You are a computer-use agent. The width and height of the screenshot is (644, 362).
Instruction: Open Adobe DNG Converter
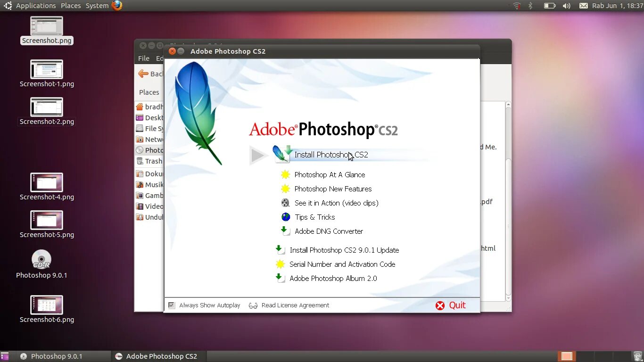(x=329, y=231)
